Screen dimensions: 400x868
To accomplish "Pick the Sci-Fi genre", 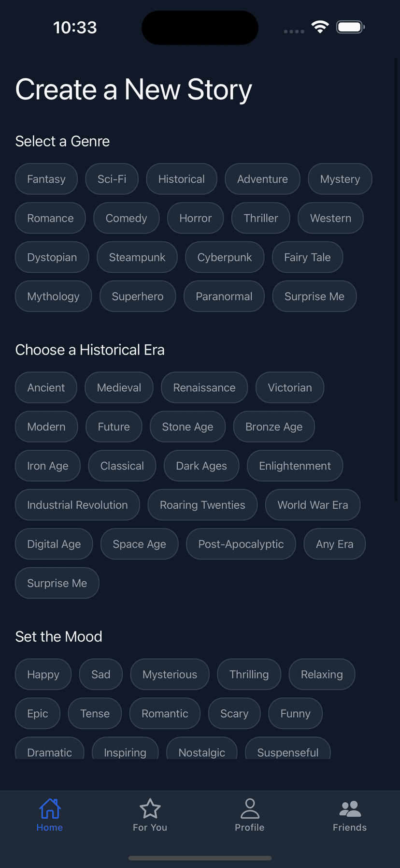I will click(x=112, y=179).
